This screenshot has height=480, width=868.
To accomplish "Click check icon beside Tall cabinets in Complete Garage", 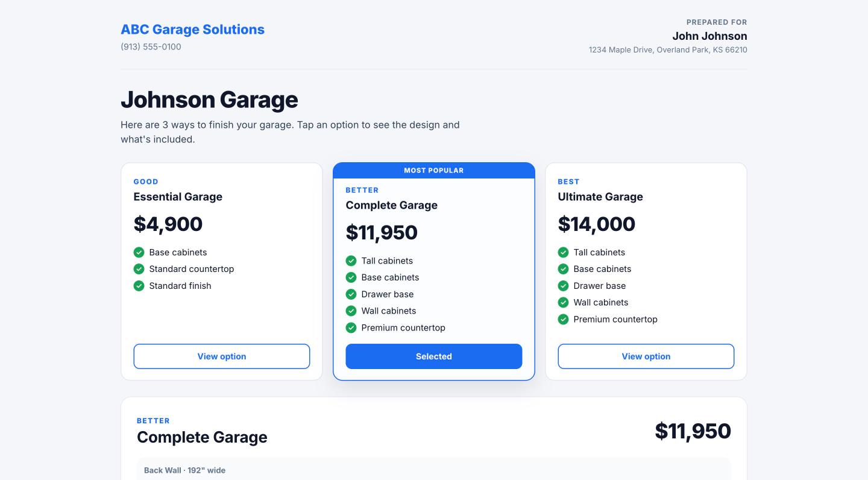I will coord(351,261).
